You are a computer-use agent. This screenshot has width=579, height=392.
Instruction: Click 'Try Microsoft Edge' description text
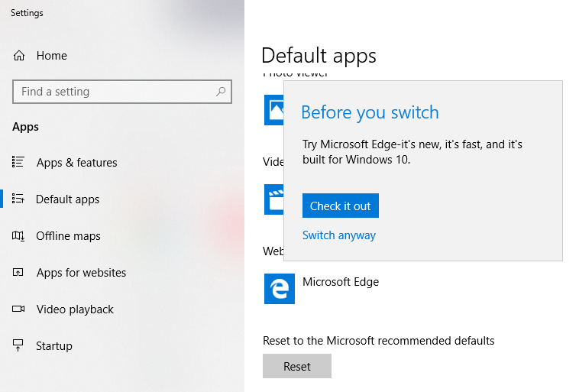click(412, 152)
